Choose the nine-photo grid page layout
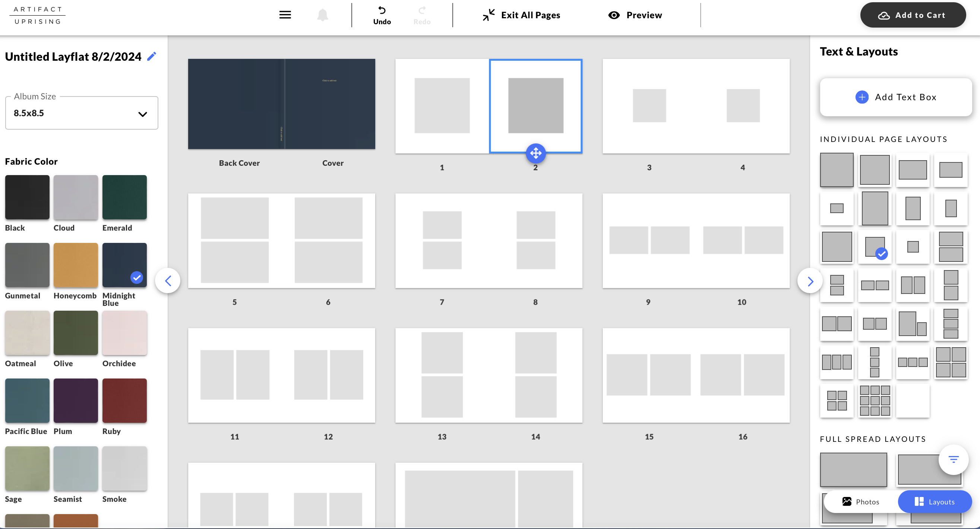Screen dimensions: 980x529 click(x=875, y=400)
